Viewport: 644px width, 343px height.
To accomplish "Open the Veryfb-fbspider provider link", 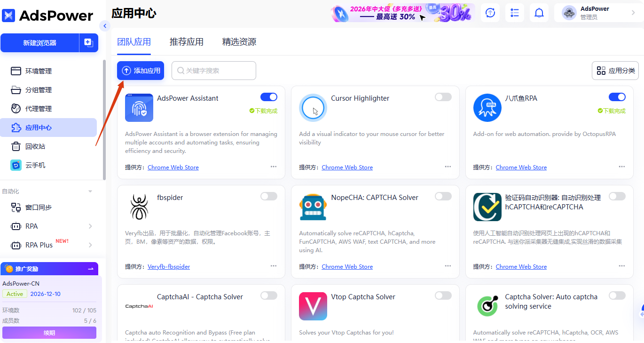I will 169,267.
